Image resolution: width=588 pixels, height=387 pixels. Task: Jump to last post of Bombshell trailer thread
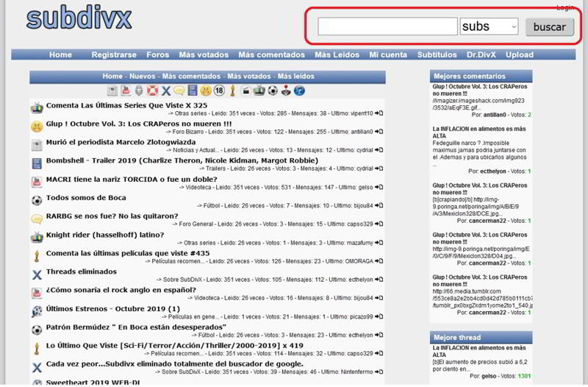tap(379, 168)
